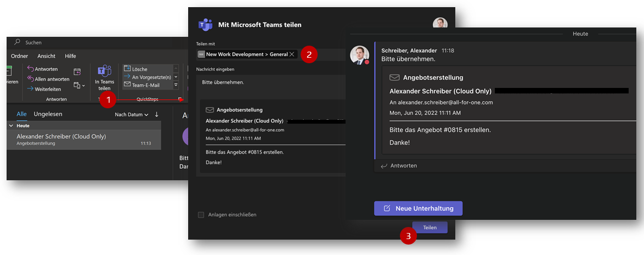The height and width of the screenshot is (255, 644).
Task: Open the QuickSteps dialog launcher
Action: tap(179, 99)
